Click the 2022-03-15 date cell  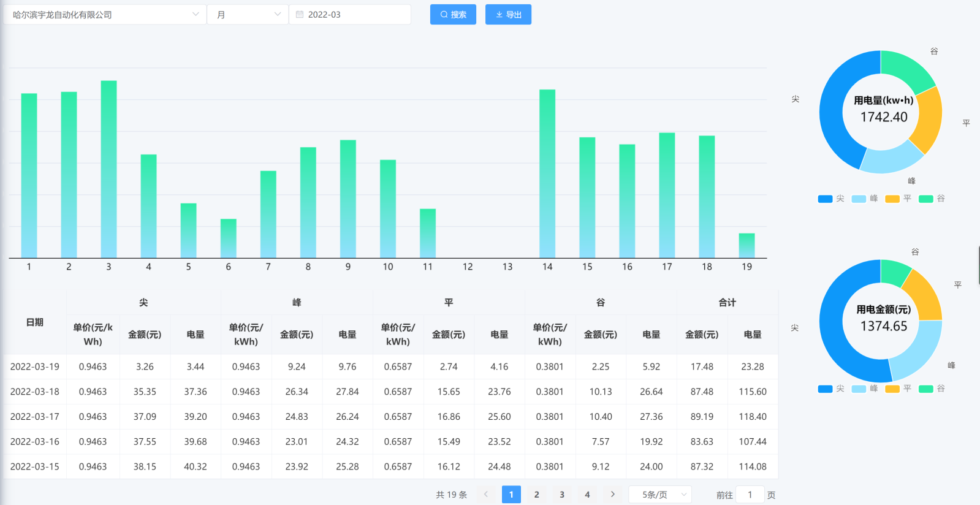coord(35,466)
